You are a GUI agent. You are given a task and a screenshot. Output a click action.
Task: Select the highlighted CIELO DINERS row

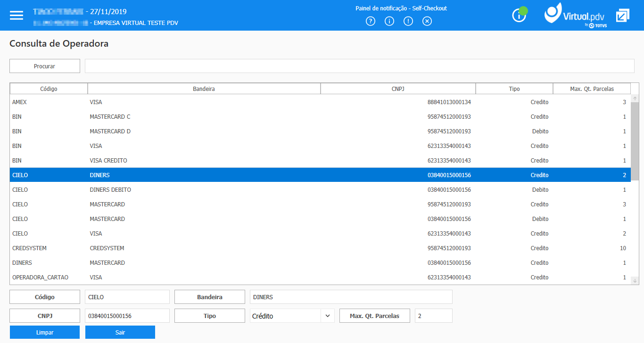click(320, 175)
